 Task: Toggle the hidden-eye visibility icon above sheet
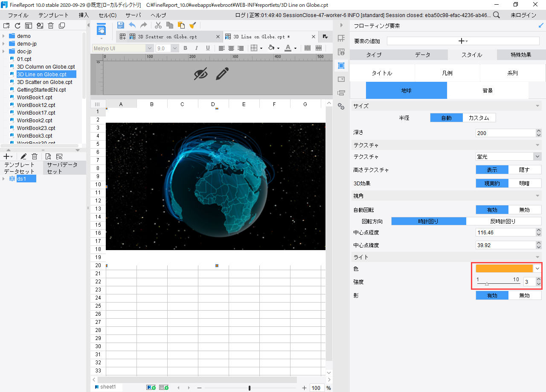pyautogui.click(x=200, y=74)
